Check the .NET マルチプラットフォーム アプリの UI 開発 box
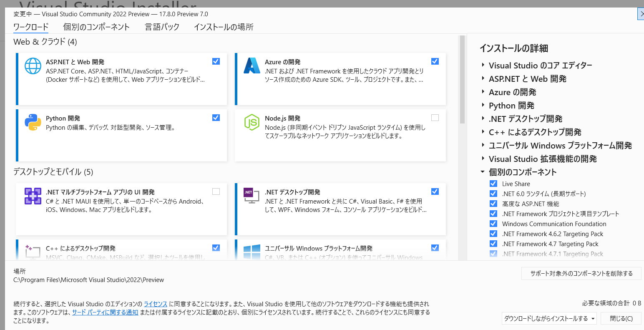644x330 pixels. point(216,191)
